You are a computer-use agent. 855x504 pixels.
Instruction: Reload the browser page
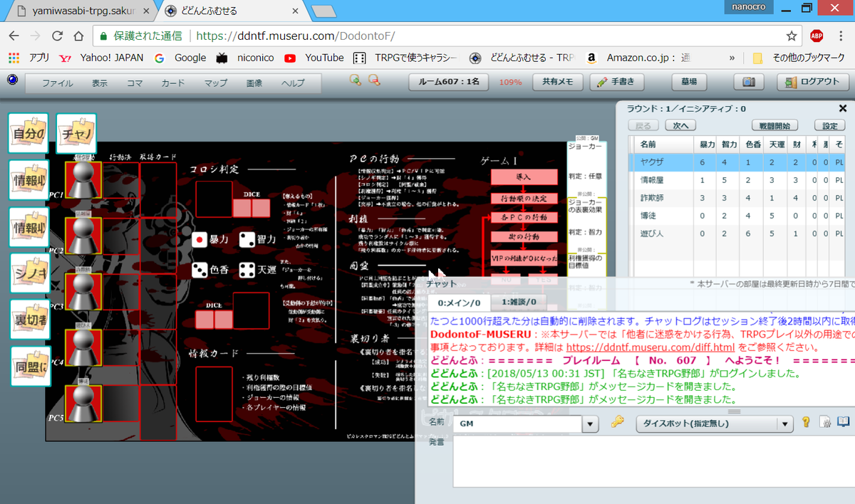[57, 36]
